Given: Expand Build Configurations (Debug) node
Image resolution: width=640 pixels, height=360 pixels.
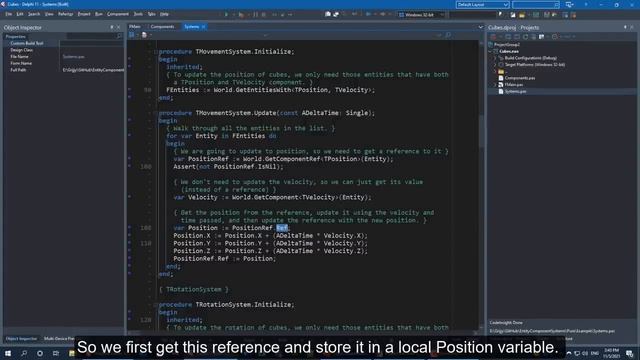Looking at the screenshot, I should (x=495, y=58).
